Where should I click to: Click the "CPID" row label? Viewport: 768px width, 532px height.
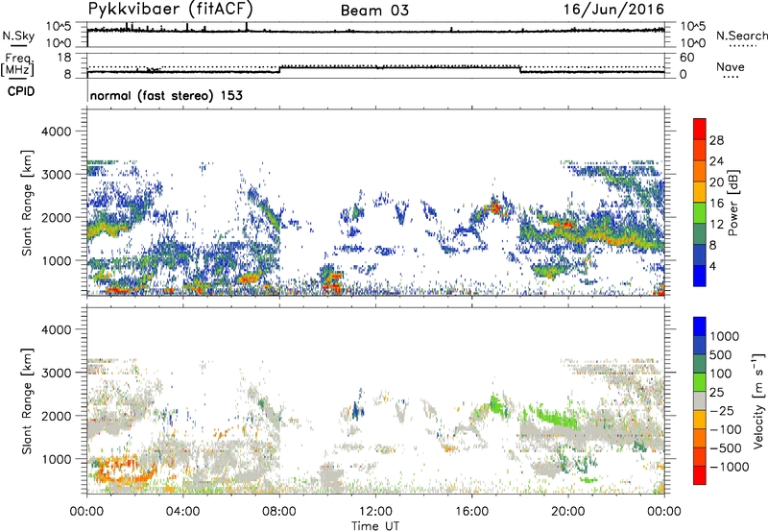[21, 91]
